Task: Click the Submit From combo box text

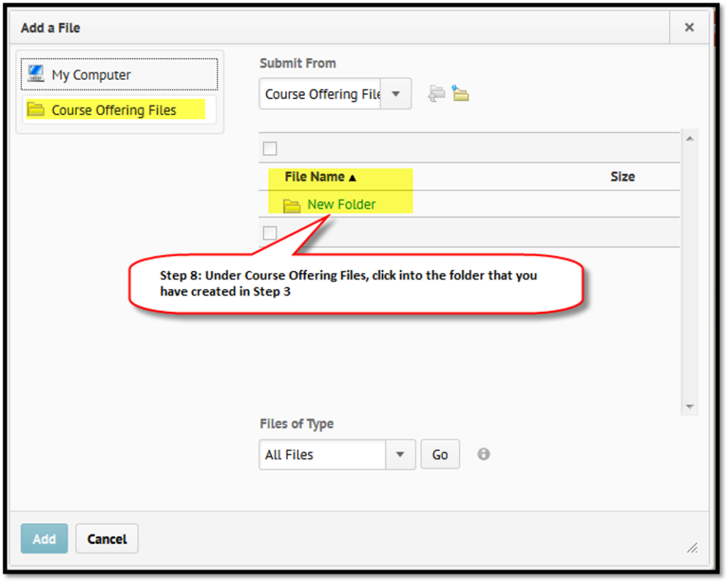Action: click(321, 94)
